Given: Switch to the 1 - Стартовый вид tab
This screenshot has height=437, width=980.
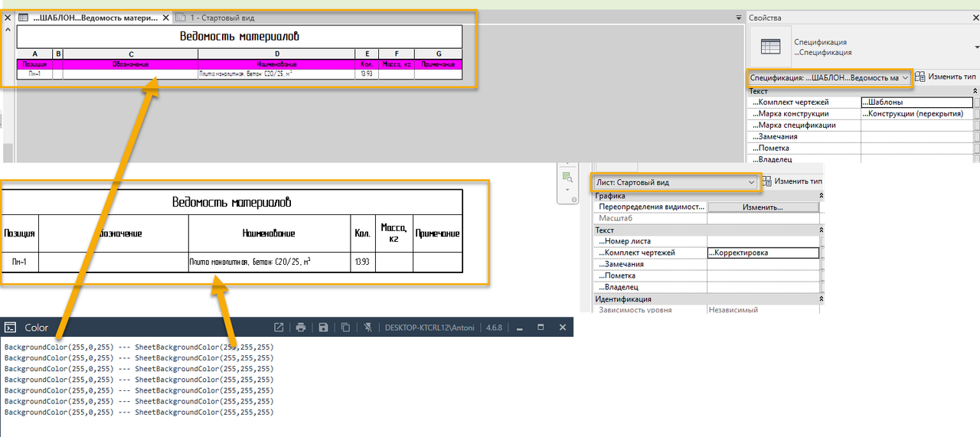Looking at the screenshot, I should 215,18.
